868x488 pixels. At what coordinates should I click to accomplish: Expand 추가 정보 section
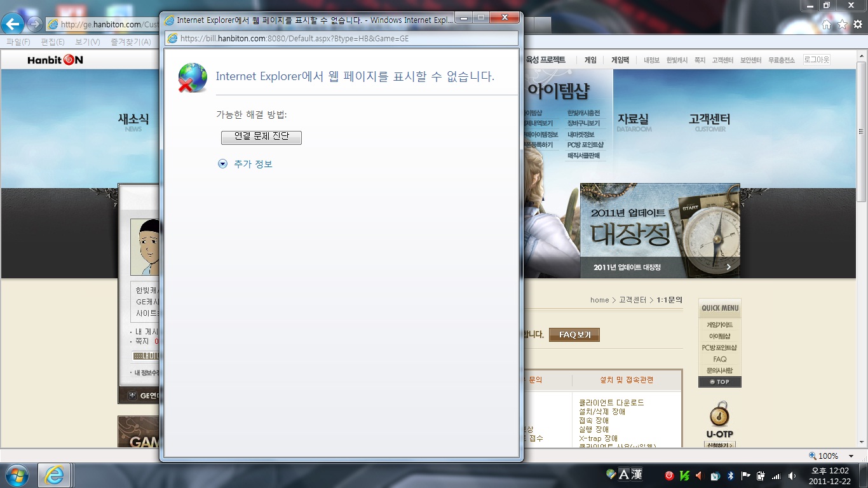click(x=245, y=164)
